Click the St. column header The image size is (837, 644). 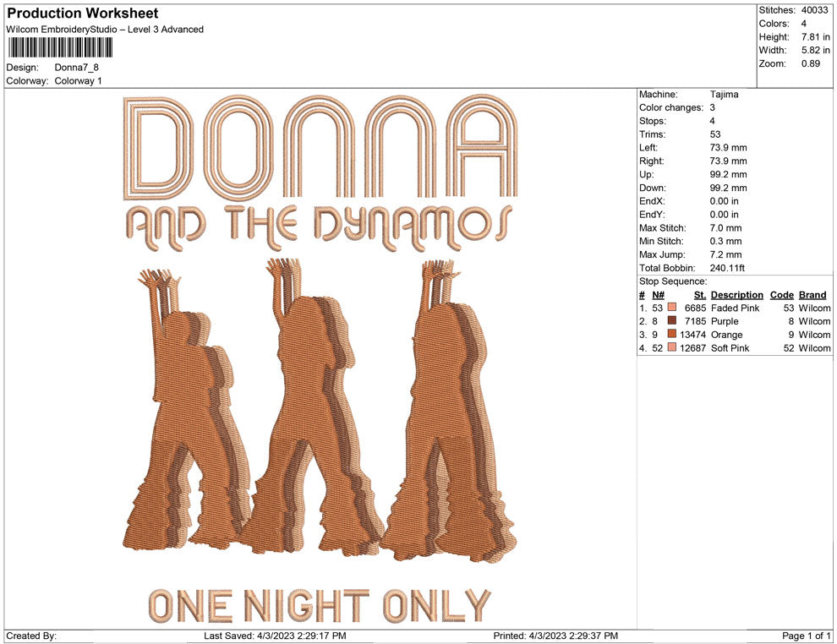pos(700,294)
